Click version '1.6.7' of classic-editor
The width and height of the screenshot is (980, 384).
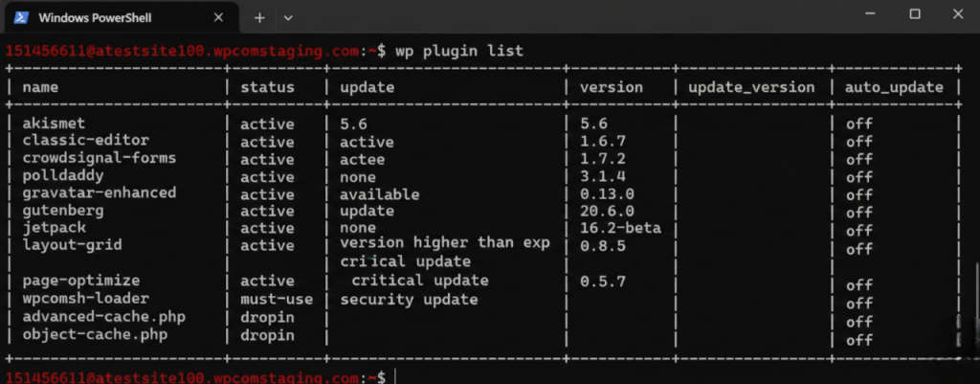(x=603, y=142)
